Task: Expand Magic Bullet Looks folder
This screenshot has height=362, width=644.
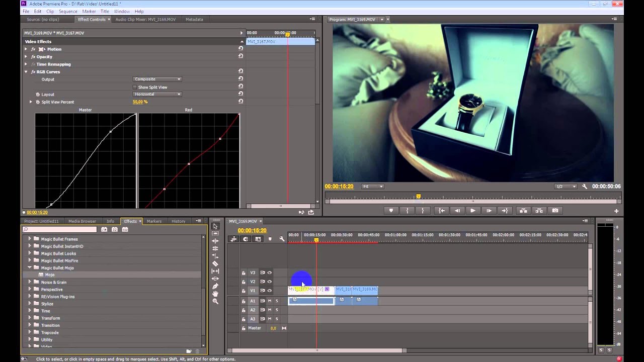Action: coord(29,253)
